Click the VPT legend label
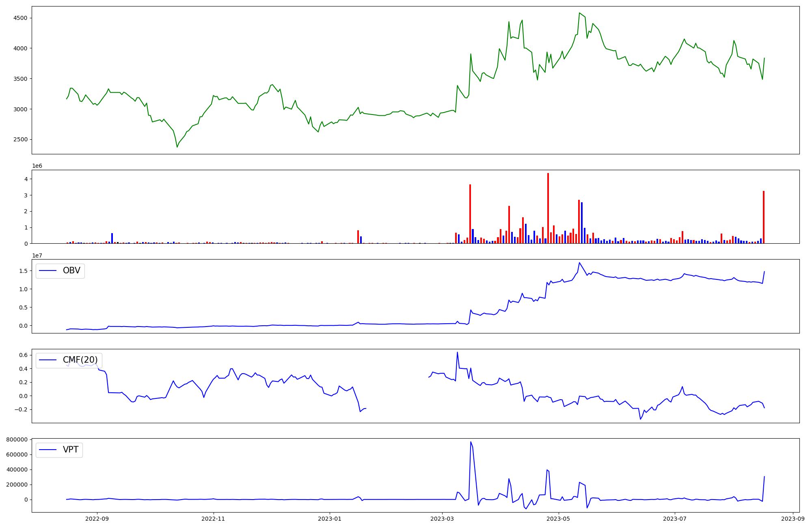Viewport: 812px width, 528px height. click(x=71, y=450)
